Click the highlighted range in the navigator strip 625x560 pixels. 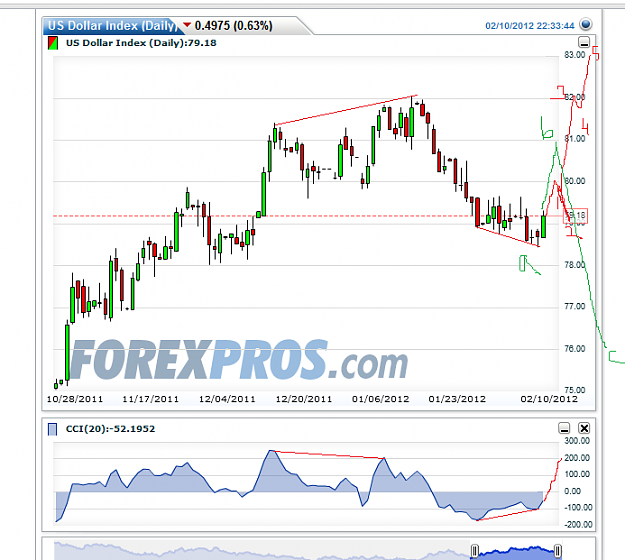click(516, 552)
